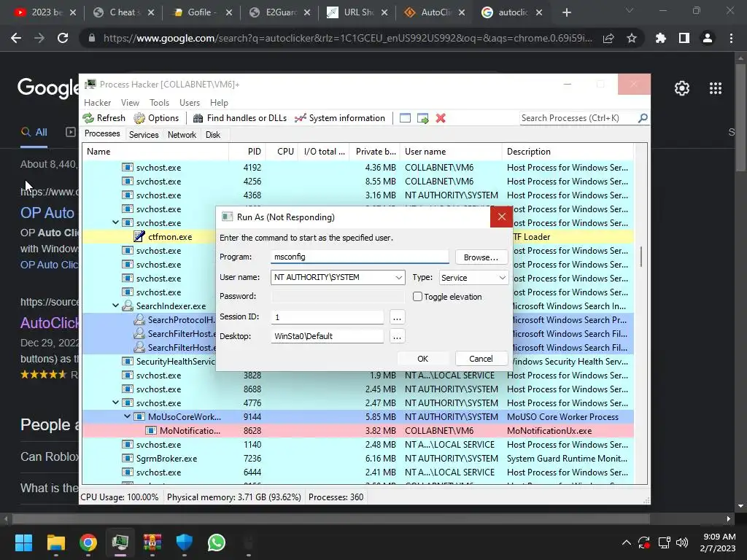The width and height of the screenshot is (747, 560).
Task: Click the SecurityHealthService process icon
Action: pyautogui.click(x=127, y=362)
